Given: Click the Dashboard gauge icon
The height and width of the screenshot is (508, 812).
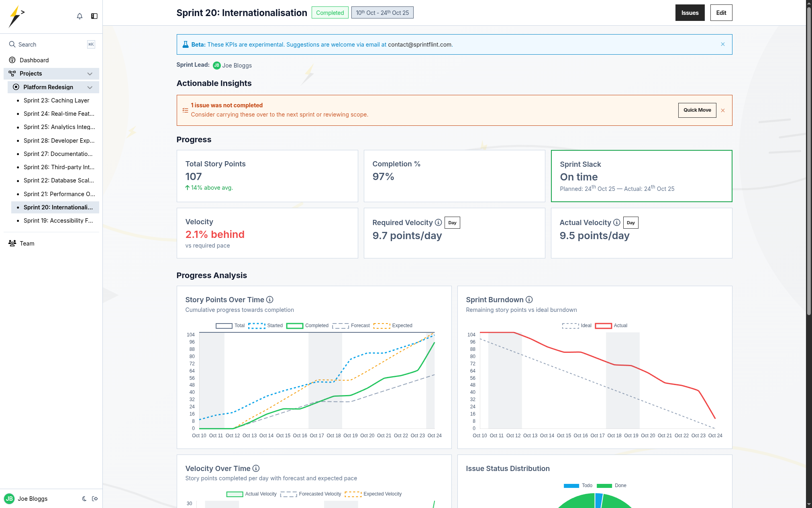Looking at the screenshot, I should point(12,60).
